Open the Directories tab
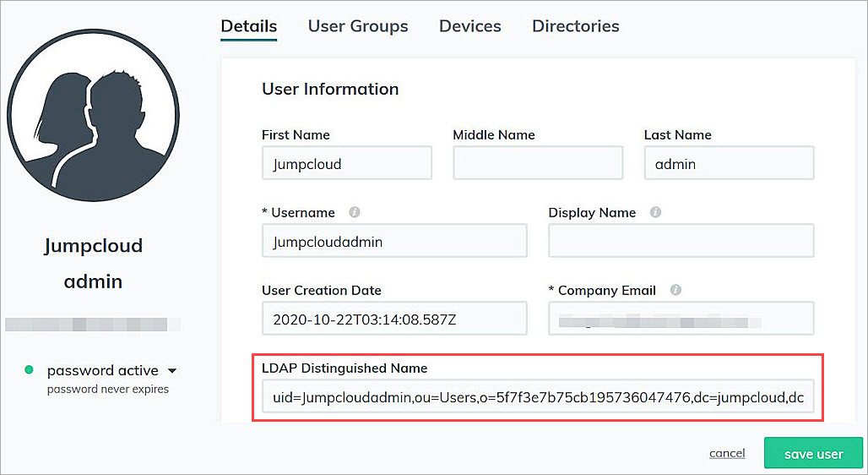The height and width of the screenshot is (475, 868). [x=575, y=26]
